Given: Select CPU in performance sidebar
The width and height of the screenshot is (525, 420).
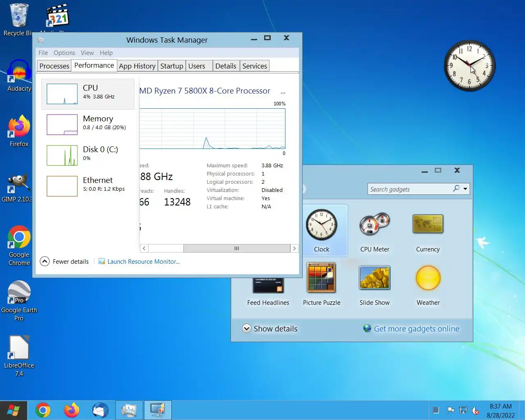Looking at the screenshot, I should click(x=88, y=94).
